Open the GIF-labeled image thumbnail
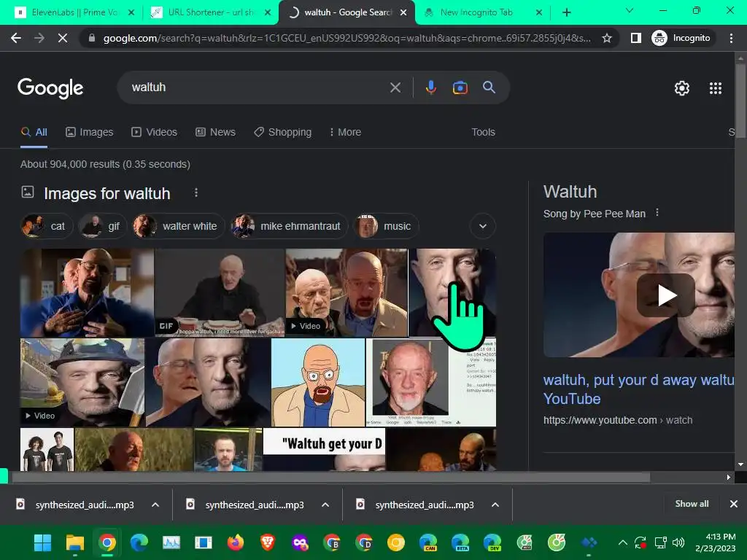 (x=219, y=292)
